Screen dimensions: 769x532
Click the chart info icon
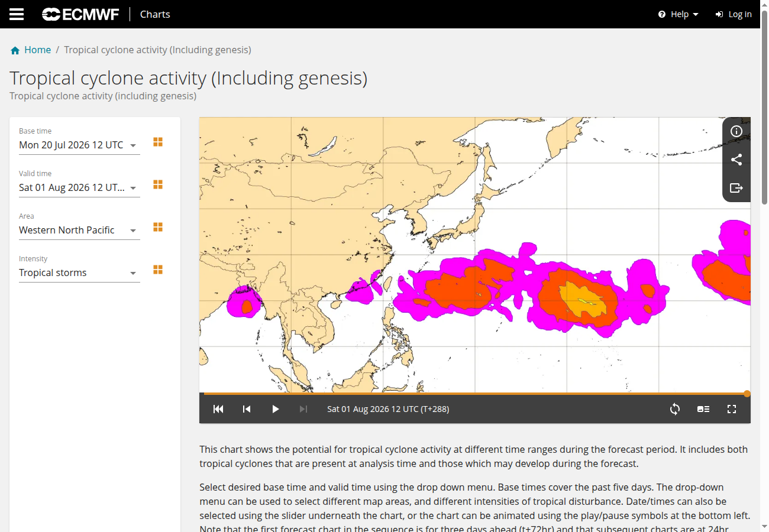(736, 131)
